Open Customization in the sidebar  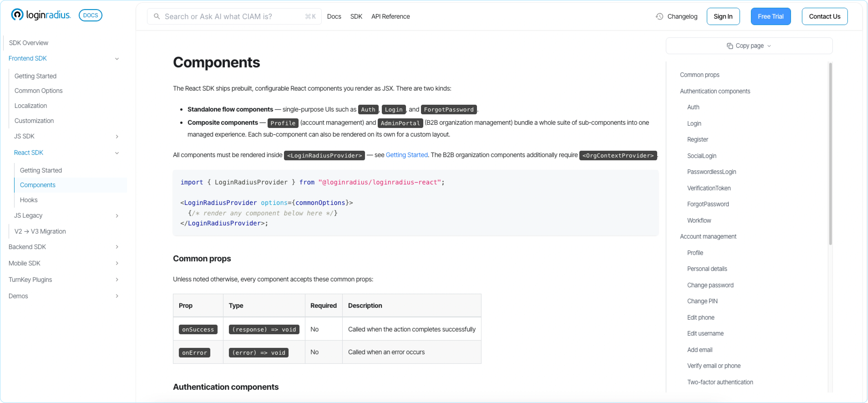point(34,121)
